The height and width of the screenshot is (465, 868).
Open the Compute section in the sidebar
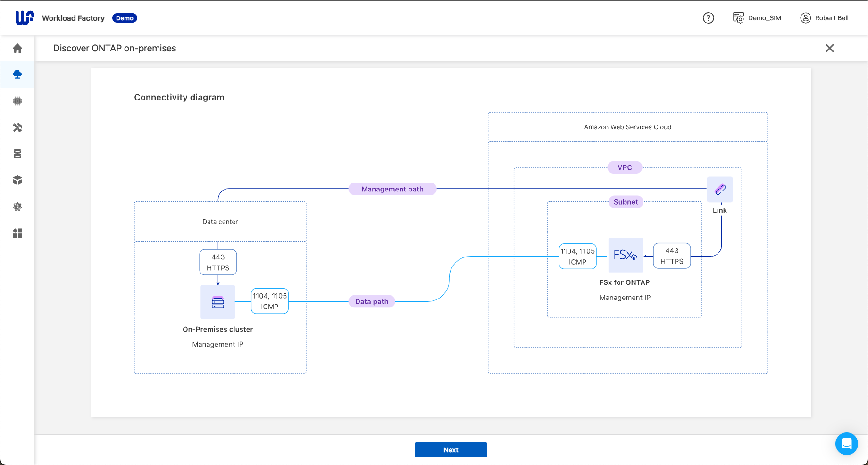(x=17, y=100)
